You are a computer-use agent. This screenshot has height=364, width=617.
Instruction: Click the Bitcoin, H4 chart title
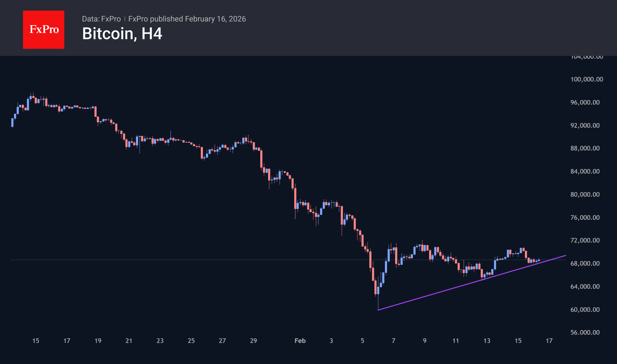(122, 34)
